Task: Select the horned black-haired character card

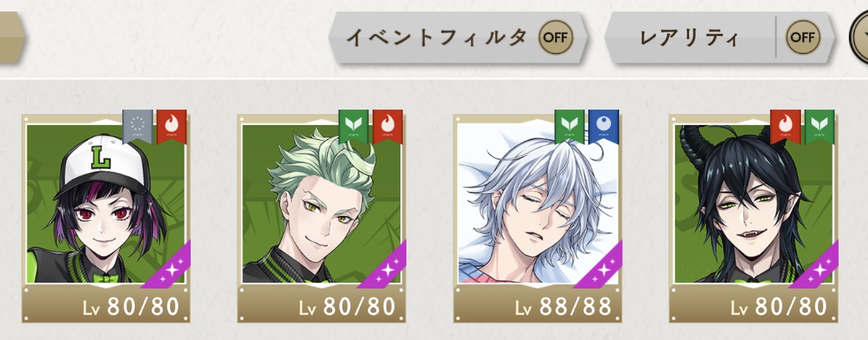Action: pos(753,219)
